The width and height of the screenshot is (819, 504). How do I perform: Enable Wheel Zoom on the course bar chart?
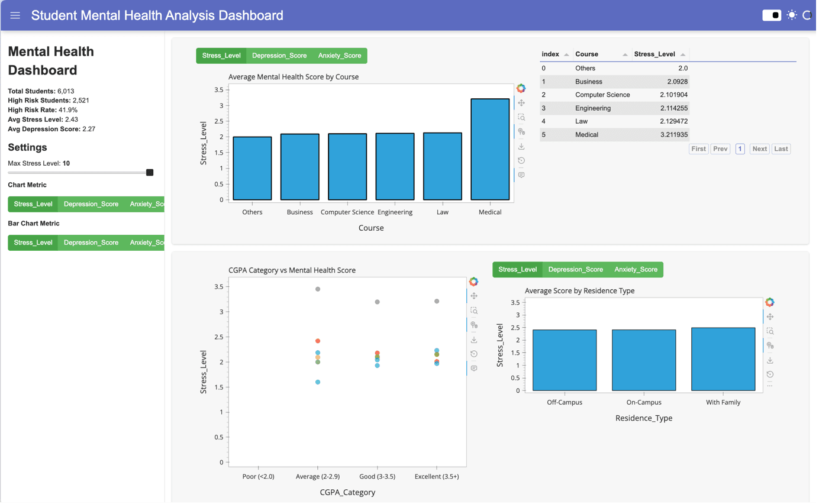[x=523, y=132]
